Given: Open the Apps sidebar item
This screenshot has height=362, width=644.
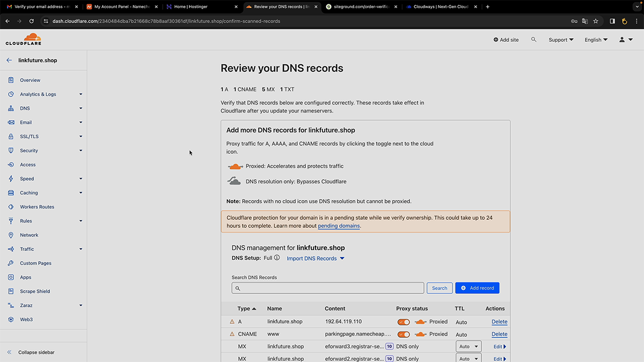Looking at the screenshot, I should pos(26,277).
